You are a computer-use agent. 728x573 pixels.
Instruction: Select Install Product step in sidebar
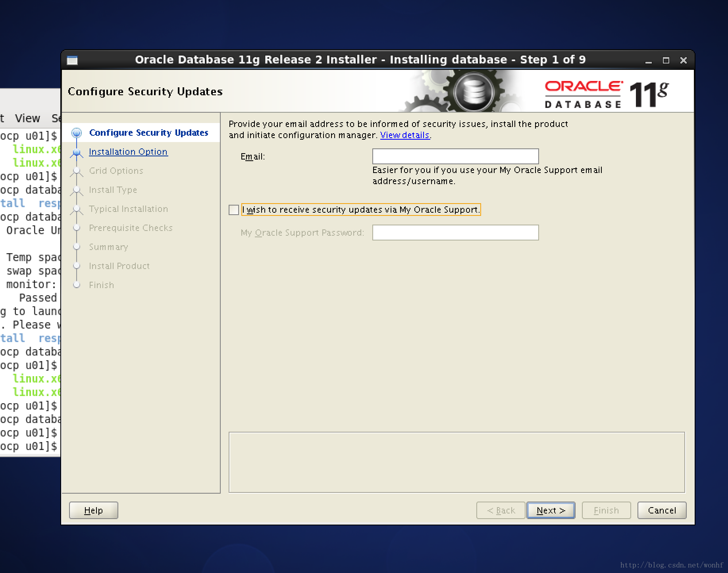(x=119, y=266)
